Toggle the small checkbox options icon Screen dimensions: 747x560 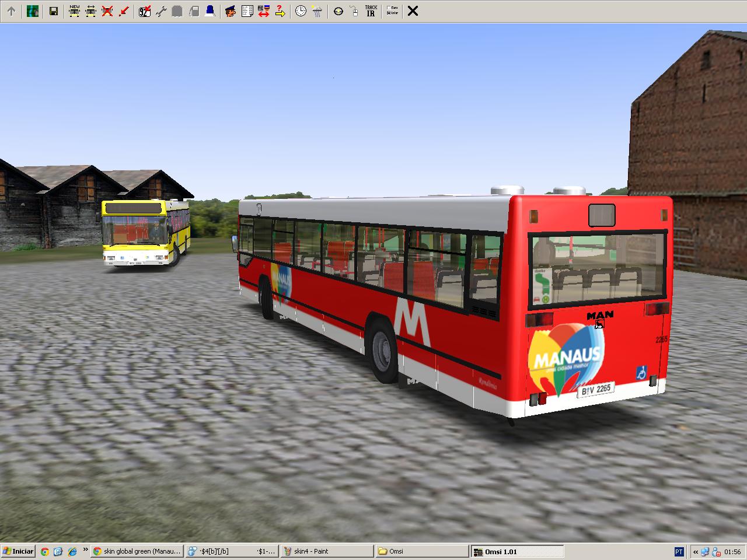(392, 10)
